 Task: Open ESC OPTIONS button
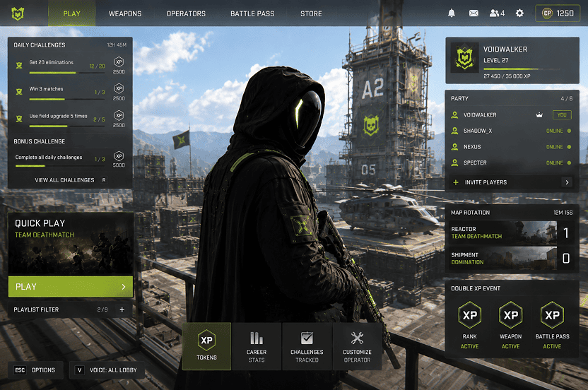pyautogui.click(x=35, y=370)
